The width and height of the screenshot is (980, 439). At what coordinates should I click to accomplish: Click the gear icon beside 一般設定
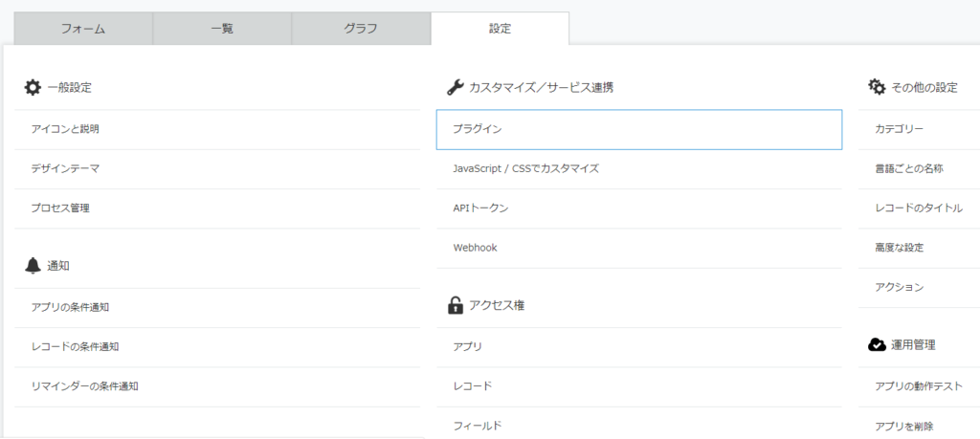[33, 87]
